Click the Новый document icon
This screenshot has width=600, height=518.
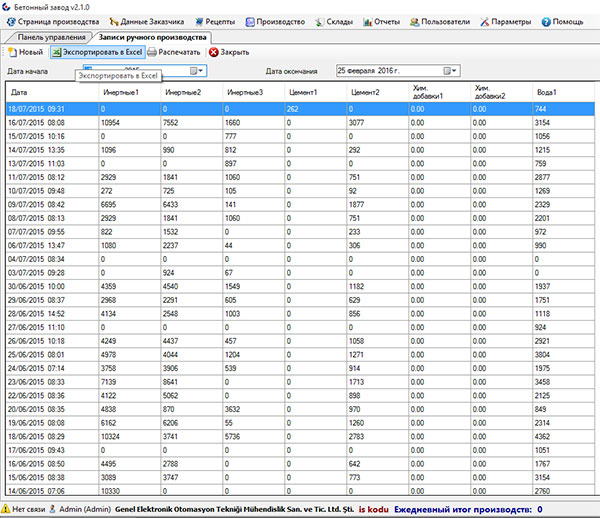click(x=12, y=51)
